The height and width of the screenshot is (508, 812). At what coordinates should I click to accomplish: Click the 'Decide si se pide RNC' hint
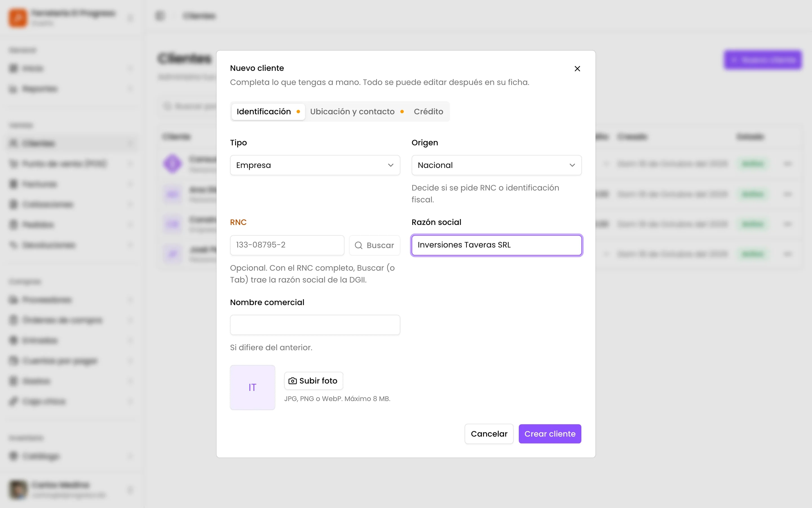[x=485, y=194]
